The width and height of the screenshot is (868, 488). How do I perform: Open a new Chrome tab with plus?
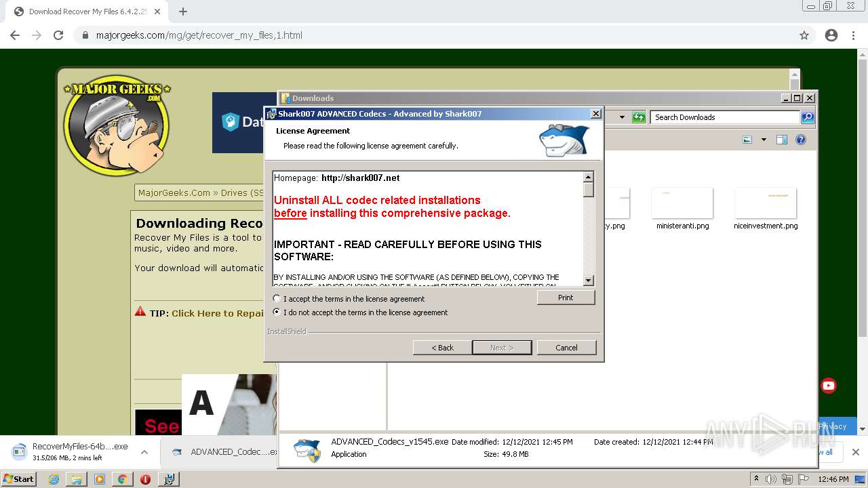(182, 12)
